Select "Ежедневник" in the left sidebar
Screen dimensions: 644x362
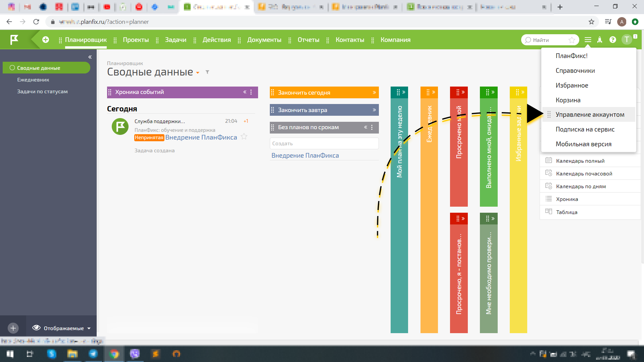pos(33,80)
